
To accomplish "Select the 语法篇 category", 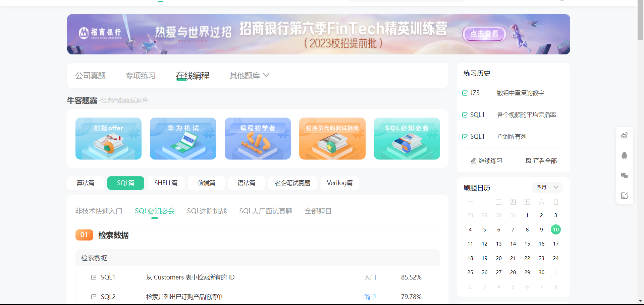I will (x=247, y=183).
